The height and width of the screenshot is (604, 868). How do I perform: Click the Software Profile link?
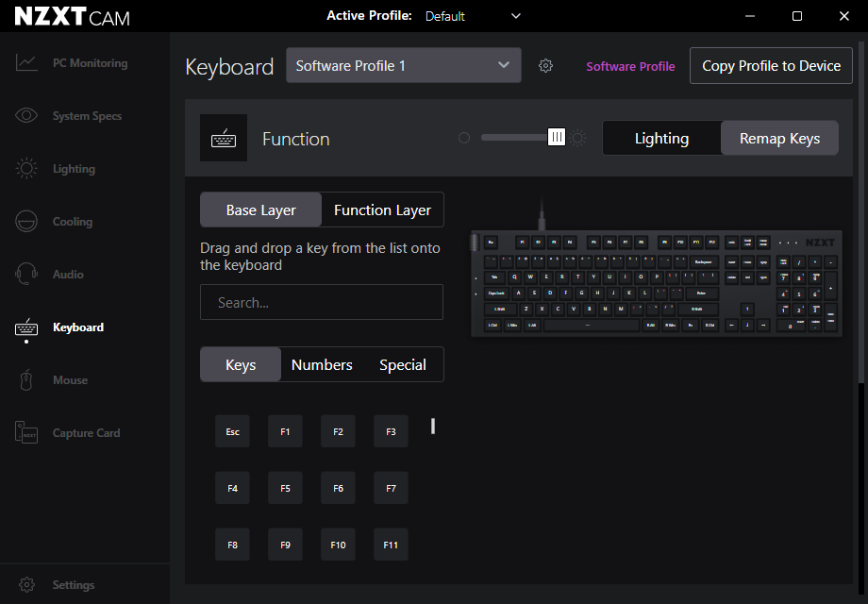tap(630, 66)
